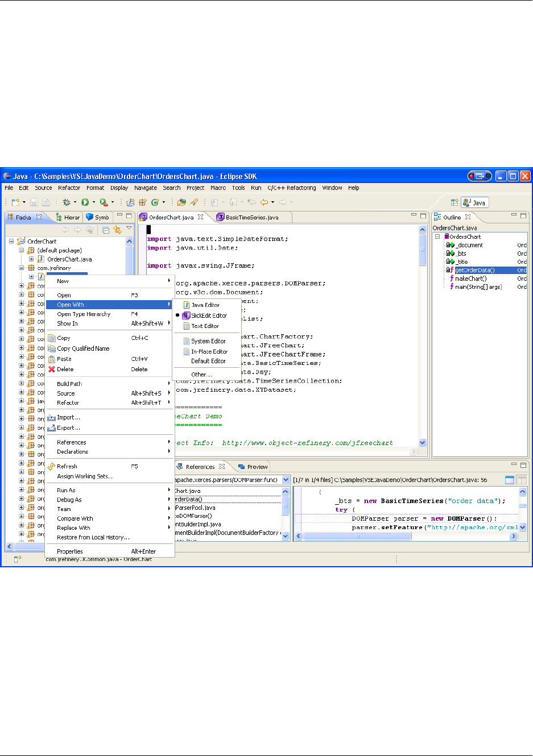Click the External Tools run icon
533x756 pixels.
(104, 202)
